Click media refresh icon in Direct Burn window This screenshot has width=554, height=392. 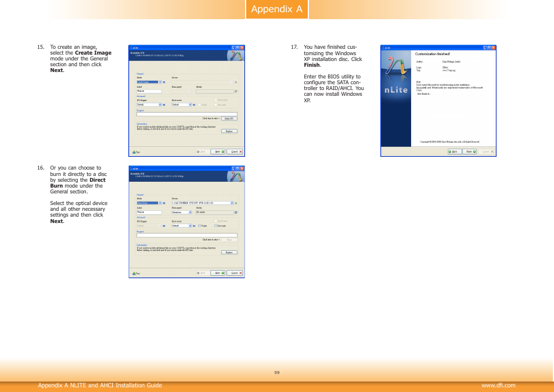pyautogui.click(x=236, y=213)
